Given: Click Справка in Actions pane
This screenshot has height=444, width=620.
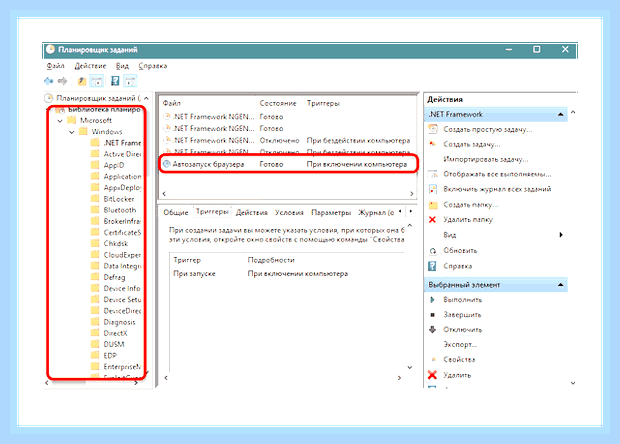Looking at the screenshot, I should 457,266.
